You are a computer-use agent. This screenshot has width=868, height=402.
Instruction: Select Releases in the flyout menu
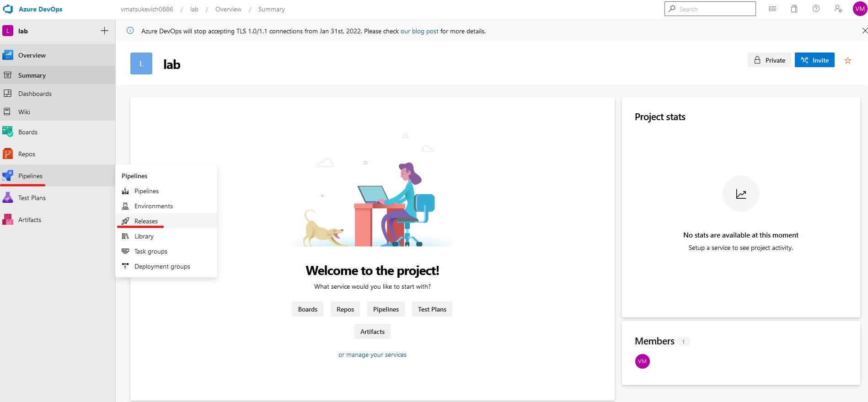166,221
